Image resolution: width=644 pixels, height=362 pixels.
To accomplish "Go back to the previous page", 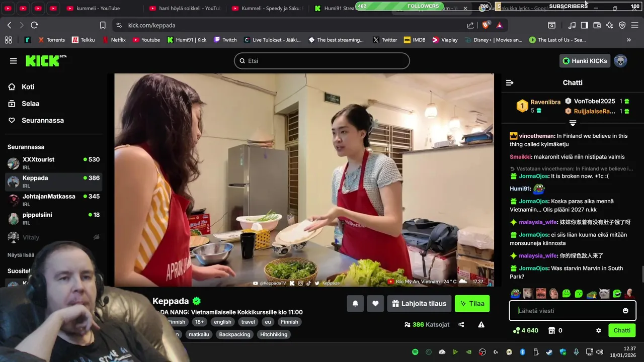I will [9, 25].
